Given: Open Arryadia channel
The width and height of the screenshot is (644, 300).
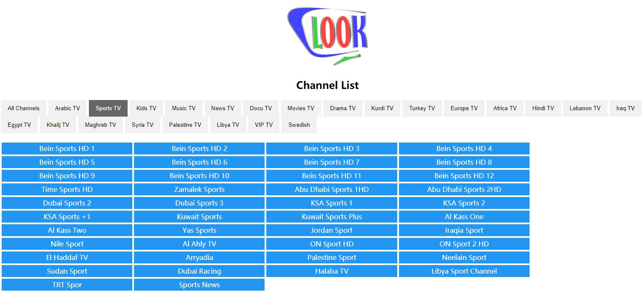Looking at the screenshot, I should click(199, 257).
